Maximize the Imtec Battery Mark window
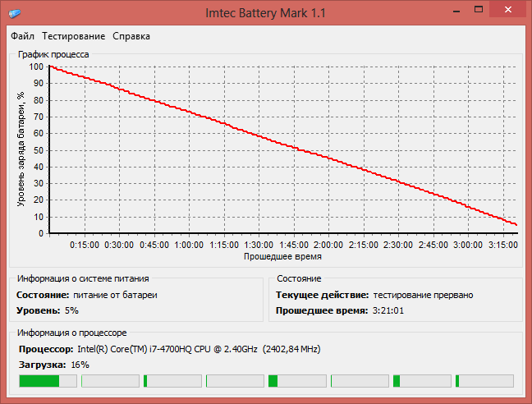532x404 pixels. [x=479, y=10]
